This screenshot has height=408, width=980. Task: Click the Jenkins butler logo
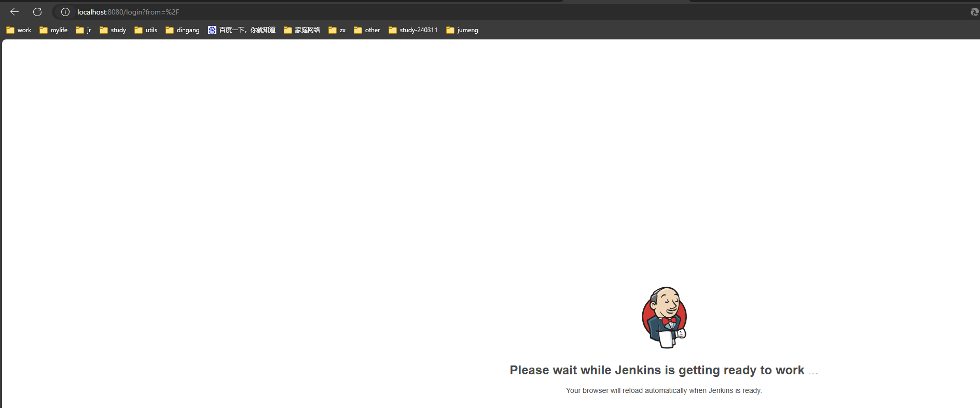664,317
